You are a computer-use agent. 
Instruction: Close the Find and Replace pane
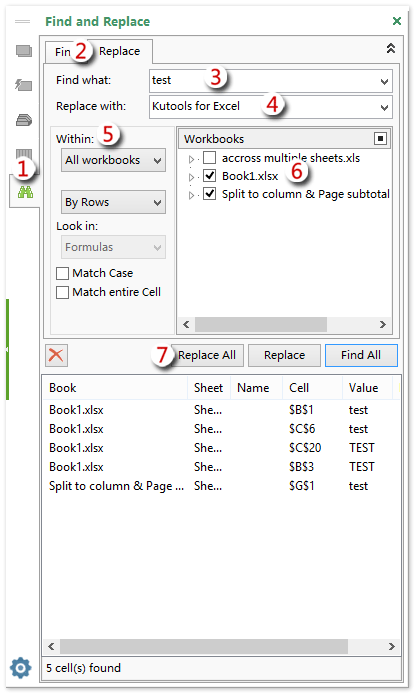[x=397, y=21]
